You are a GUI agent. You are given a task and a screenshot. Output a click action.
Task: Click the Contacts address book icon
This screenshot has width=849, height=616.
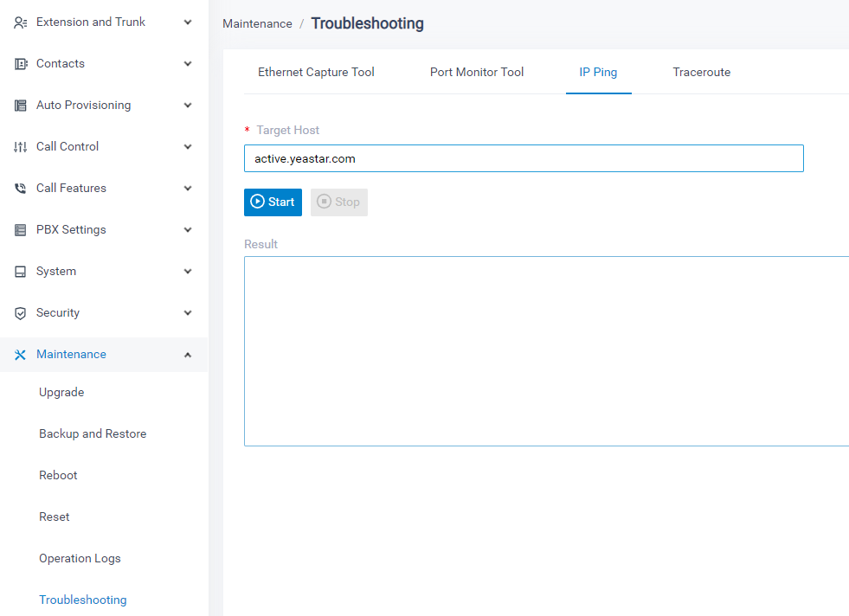point(21,64)
